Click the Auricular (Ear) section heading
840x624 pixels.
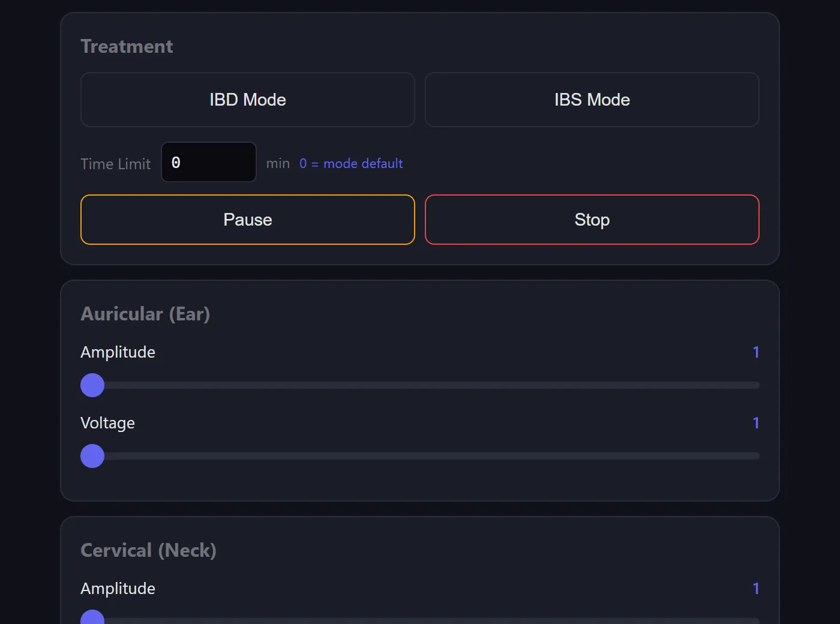click(145, 314)
